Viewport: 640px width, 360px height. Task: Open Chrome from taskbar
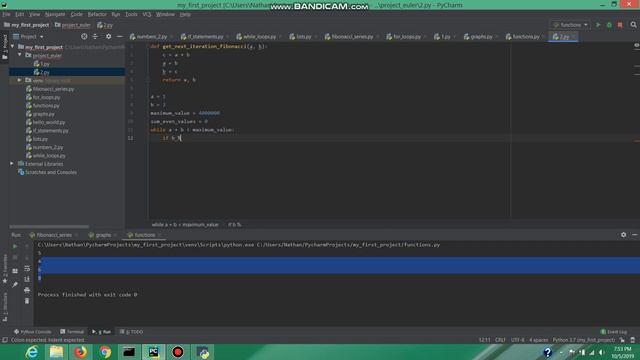tap(105, 352)
